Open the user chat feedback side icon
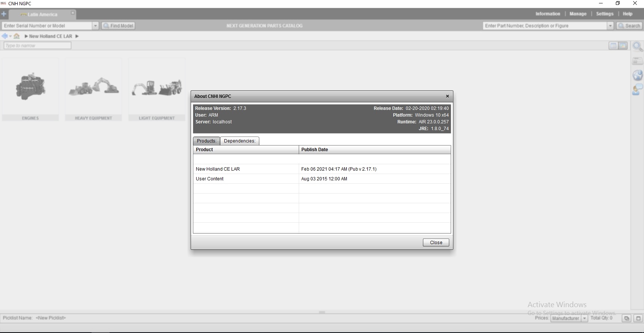The image size is (644, 333). [637, 89]
